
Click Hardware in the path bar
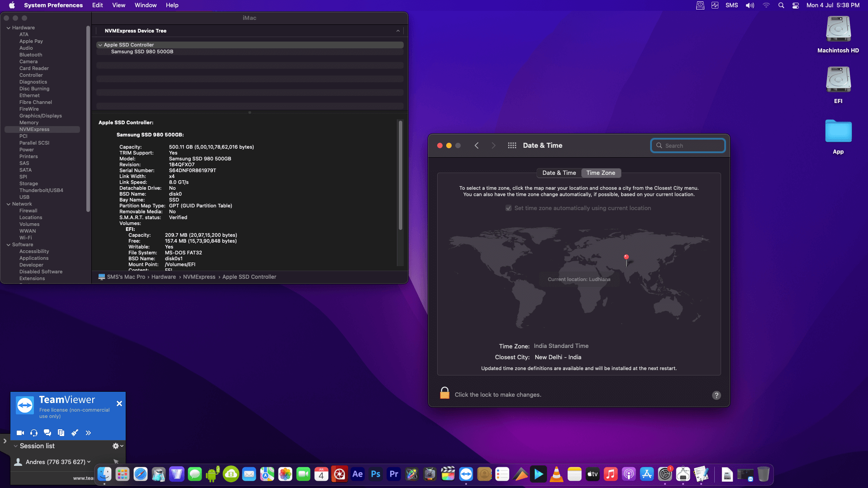pyautogui.click(x=164, y=277)
